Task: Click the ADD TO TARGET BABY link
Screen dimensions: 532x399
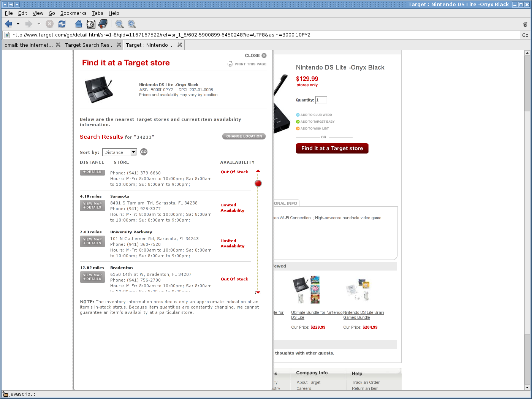Action: pos(315,122)
